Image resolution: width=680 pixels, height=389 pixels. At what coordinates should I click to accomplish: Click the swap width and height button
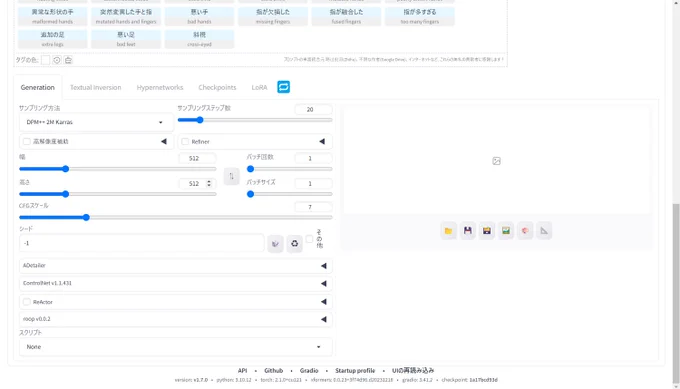tap(232, 176)
